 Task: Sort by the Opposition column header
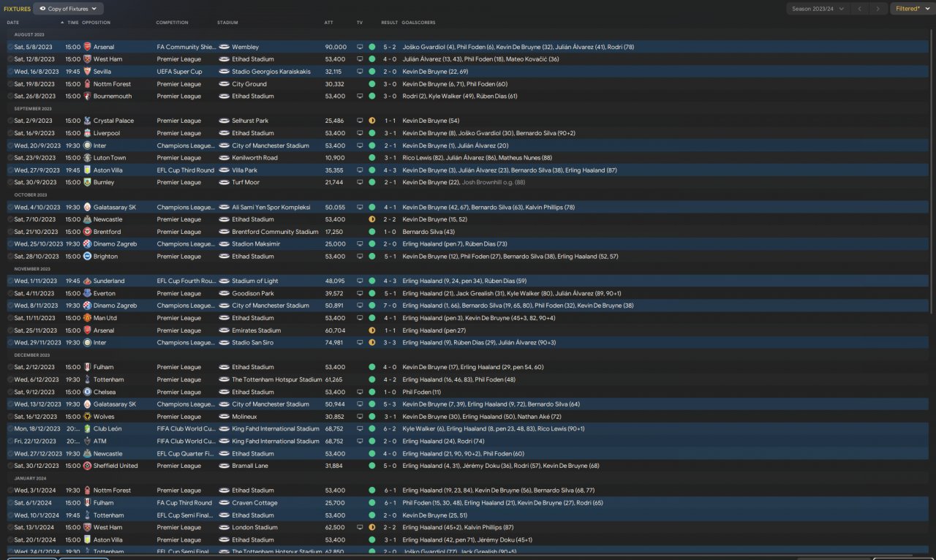pyautogui.click(x=96, y=23)
